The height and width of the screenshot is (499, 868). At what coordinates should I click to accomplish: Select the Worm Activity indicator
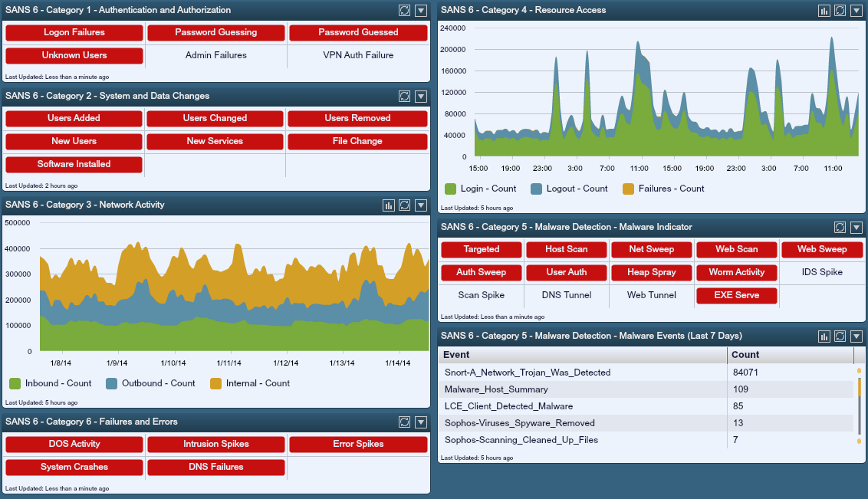pos(737,272)
